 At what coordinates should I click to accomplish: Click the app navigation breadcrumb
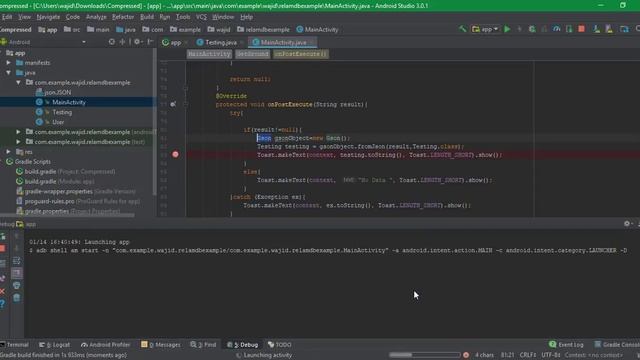(48, 29)
